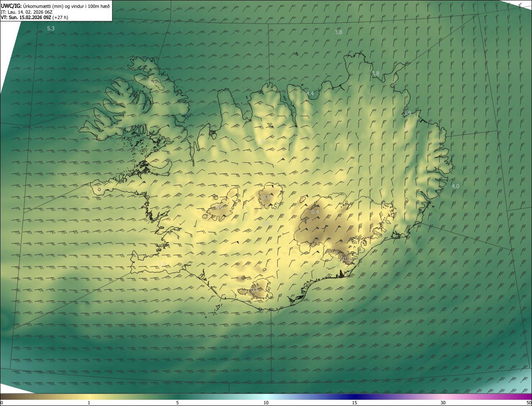Screen dimensions: 532x406
Task: Click the 0.6 value label on the map
Action: point(219,207)
